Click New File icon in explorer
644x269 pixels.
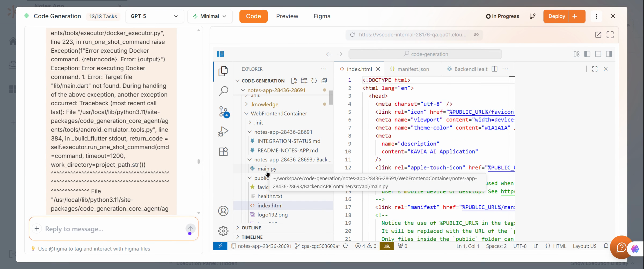[294, 81]
